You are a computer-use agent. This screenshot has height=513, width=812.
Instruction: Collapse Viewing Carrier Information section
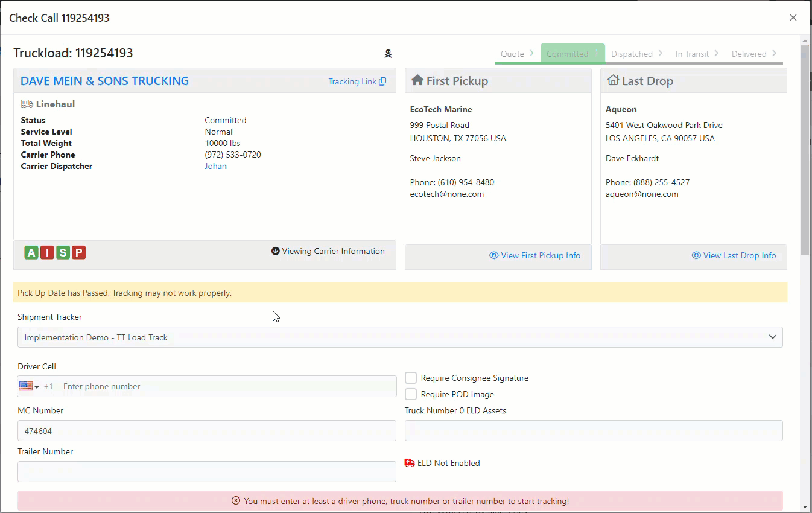328,251
